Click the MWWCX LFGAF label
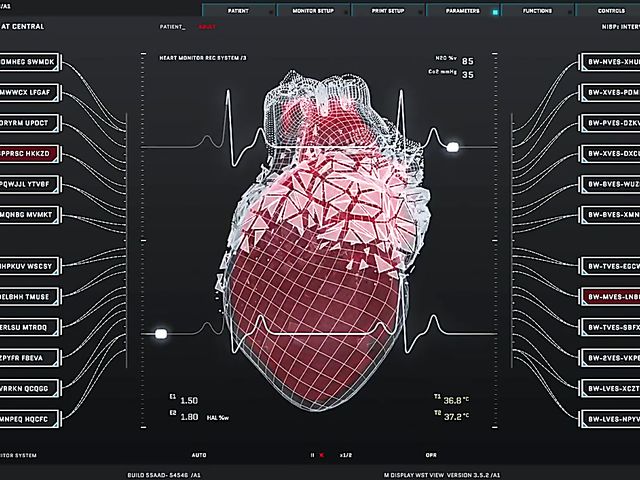Image resolution: width=640 pixels, height=480 pixels. click(x=30, y=92)
